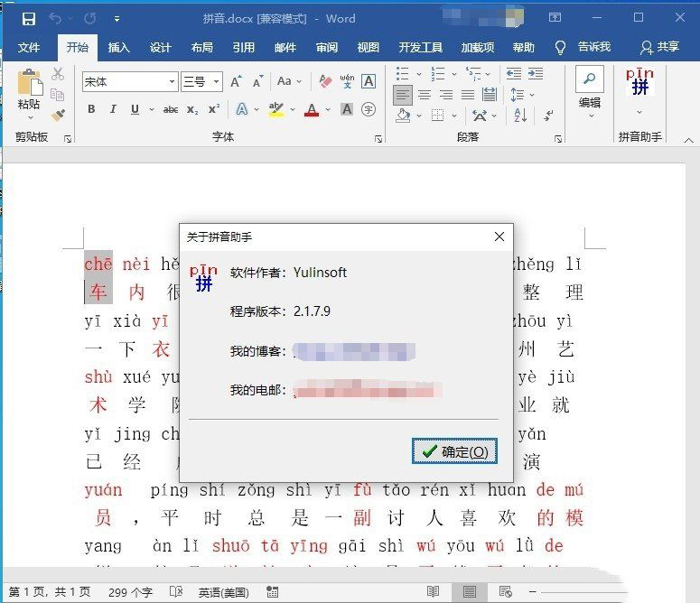
Task: Click the justify alignment icon
Action: [x=468, y=95]
